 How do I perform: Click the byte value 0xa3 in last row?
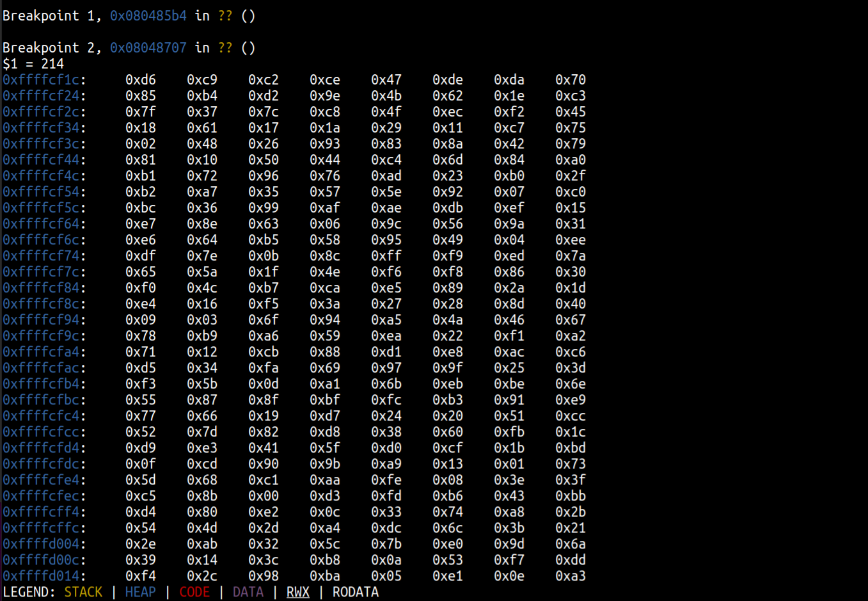pos(570,576)
